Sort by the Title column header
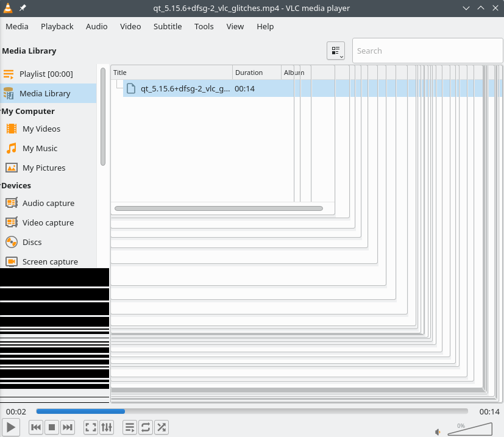 tap(172, 73)
